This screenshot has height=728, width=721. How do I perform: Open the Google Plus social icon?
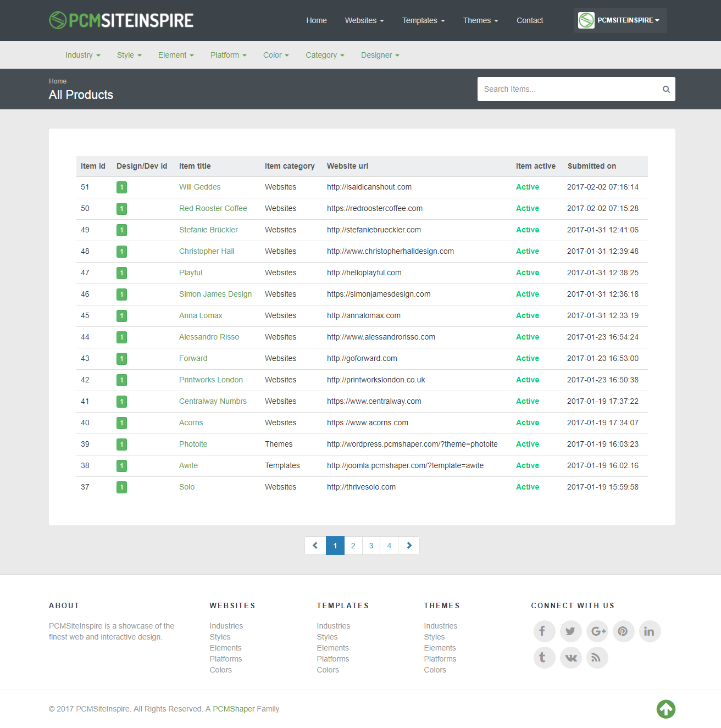click(597, 631)
